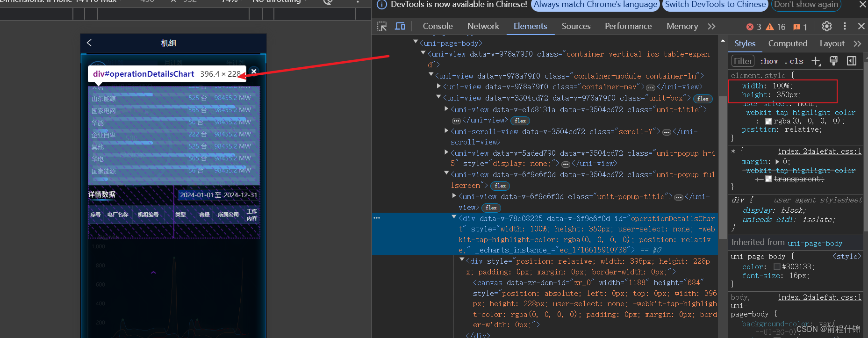This screenshot has height=338, width=868.
Task: Click Don't show again button
Action: pyautogui.click(x=806, y=5)
